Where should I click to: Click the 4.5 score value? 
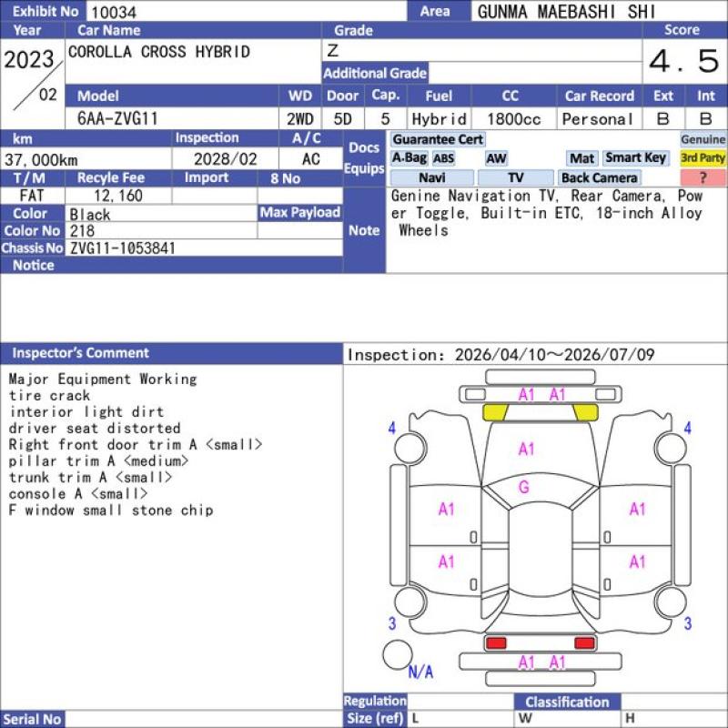pos(683,61)
